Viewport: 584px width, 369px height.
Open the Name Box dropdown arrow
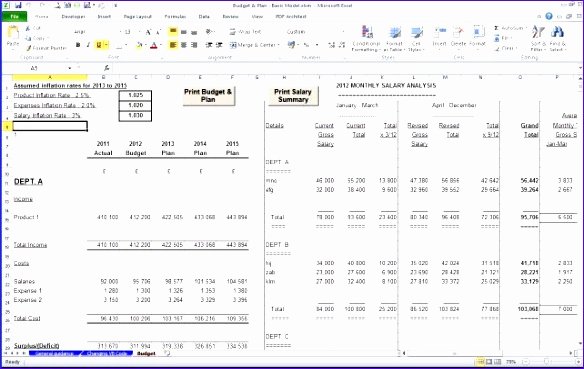pyautogui.click(x=70, y=68)
